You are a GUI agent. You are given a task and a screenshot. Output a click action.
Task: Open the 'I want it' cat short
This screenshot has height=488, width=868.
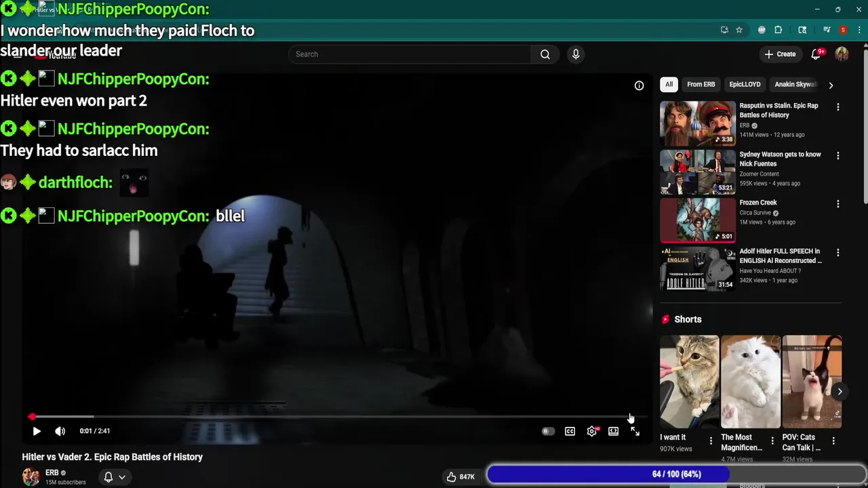(689, 382)
